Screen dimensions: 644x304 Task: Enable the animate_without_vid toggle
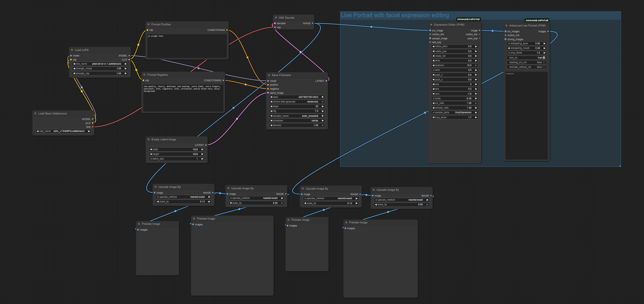click(x=544, y=67)
